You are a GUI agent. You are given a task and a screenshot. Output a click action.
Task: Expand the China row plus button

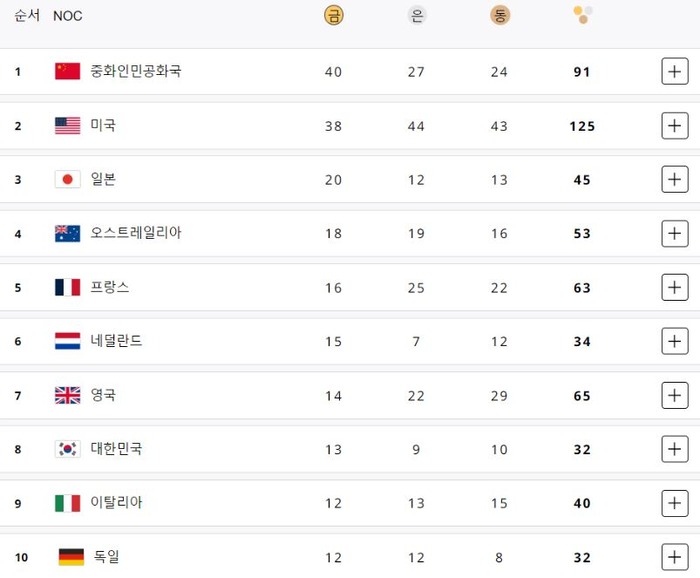tap(675, 72)
